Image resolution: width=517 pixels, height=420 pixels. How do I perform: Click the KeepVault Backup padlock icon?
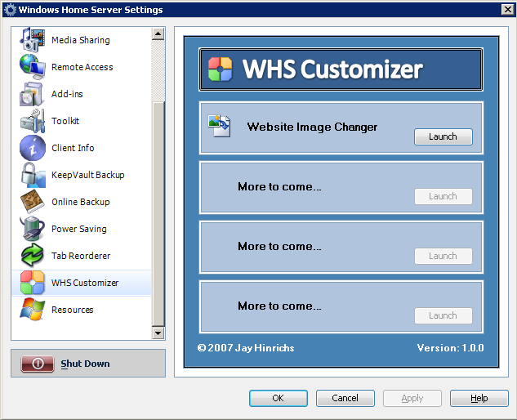[x=33, y=175]
